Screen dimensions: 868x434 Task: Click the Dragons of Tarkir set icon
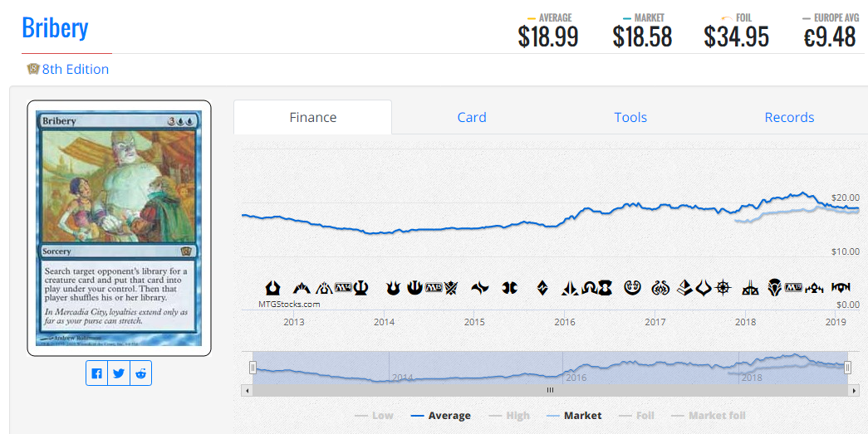(509, 288)
